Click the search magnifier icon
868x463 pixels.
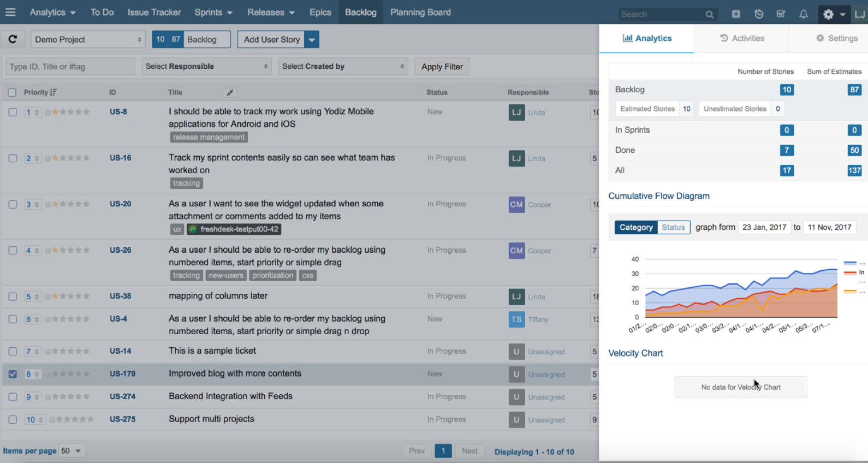pyautogui.click(x=709, y=15)
